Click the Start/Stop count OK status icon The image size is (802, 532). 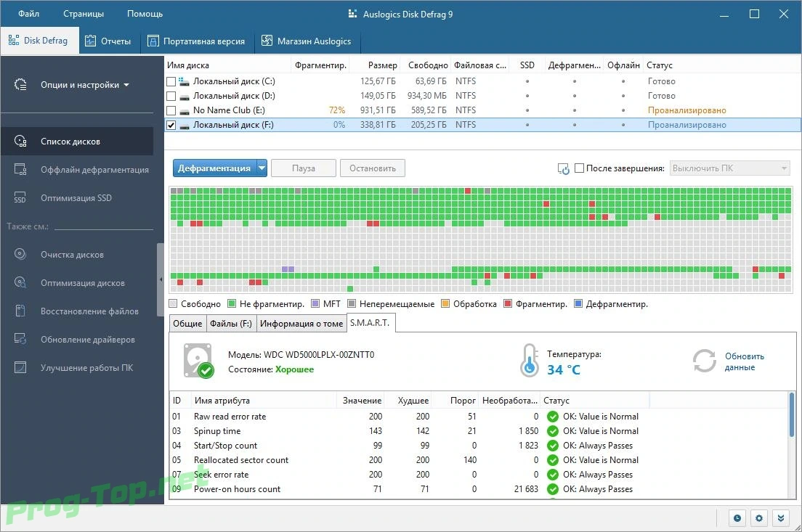(x=552, y=446)
